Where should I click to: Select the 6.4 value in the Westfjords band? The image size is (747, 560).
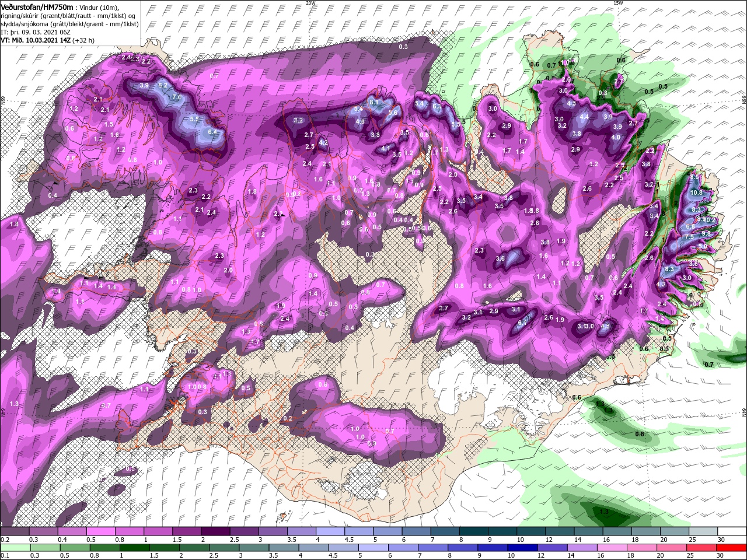click(x=212, y=132)
